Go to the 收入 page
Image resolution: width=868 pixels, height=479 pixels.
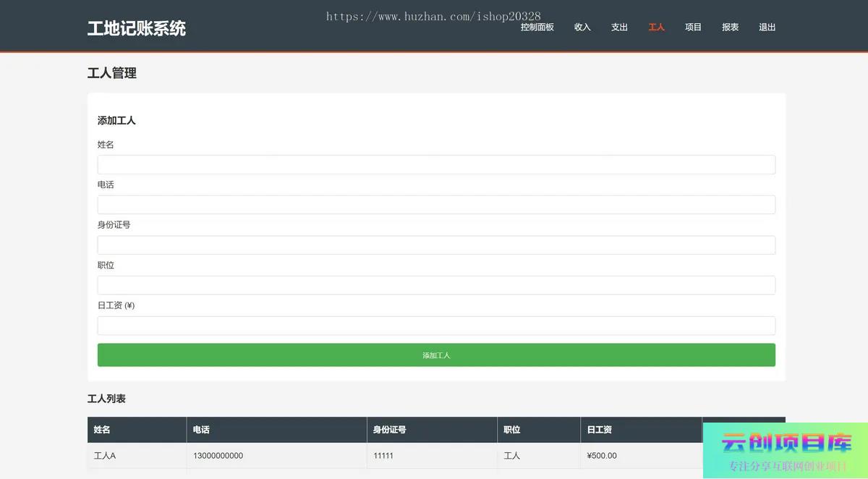(x=582, y=27)
